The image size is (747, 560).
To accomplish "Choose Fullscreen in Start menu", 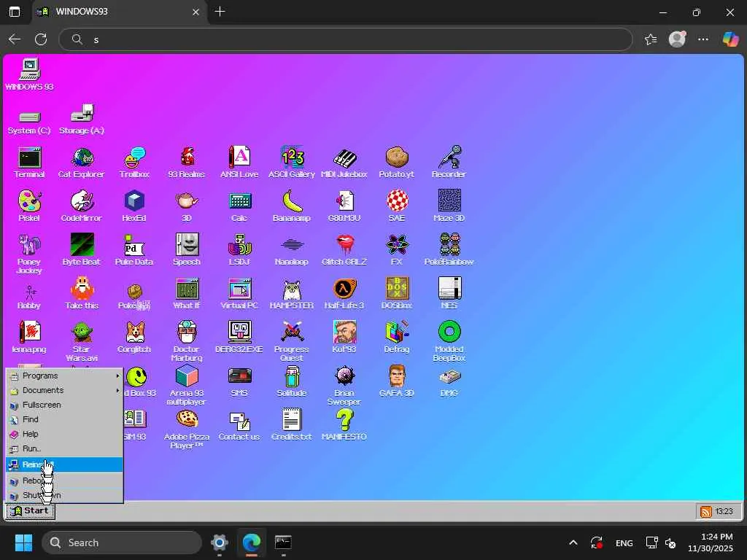I will [x=64, y=405].
